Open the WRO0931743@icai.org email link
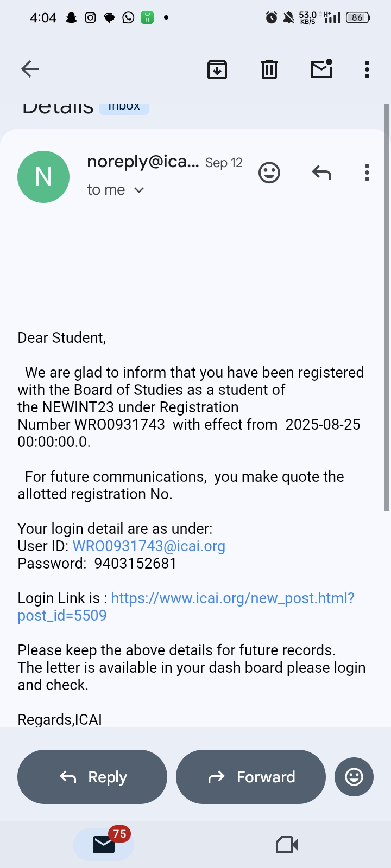Screen dimensions: 391x868 pos(149,546)
